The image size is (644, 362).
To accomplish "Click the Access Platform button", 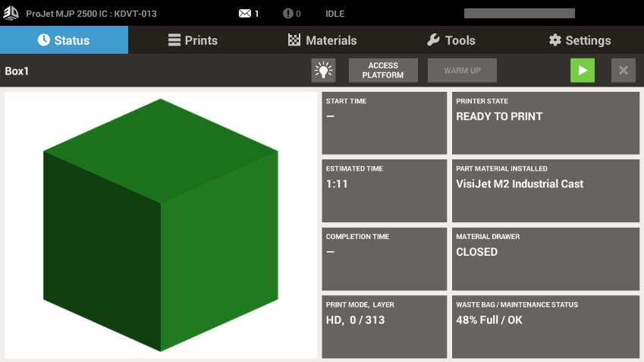I will (383, 71).
